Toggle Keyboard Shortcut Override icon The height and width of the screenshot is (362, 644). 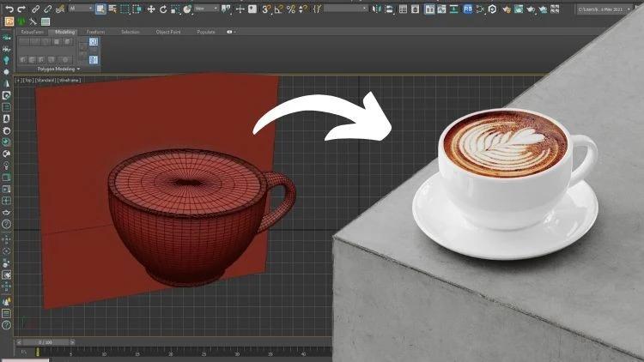[252, 9]
